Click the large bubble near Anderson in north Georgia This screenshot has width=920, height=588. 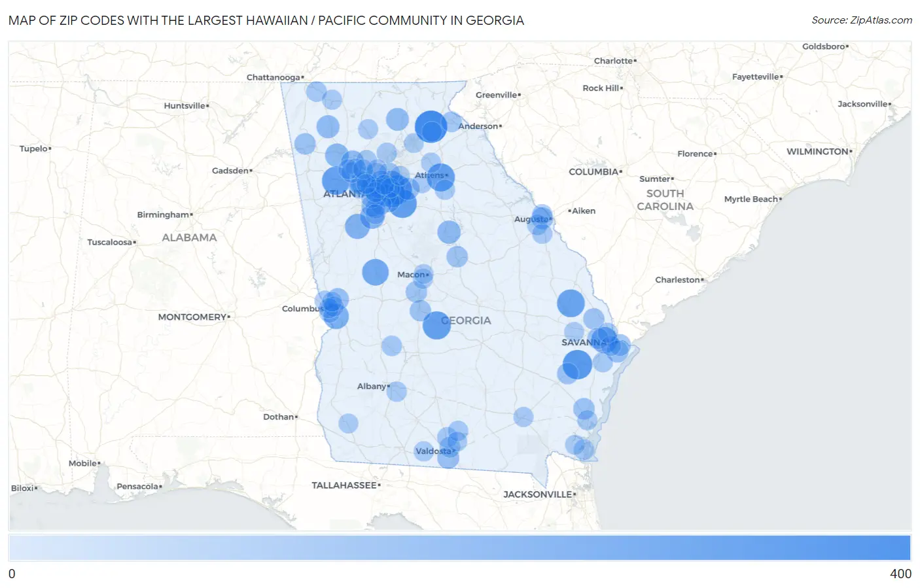[431, 127]
